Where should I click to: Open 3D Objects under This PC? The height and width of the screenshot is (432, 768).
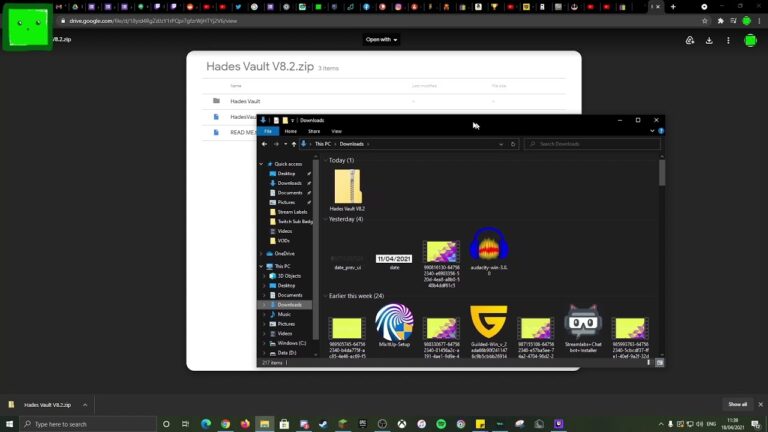(289, 276)
